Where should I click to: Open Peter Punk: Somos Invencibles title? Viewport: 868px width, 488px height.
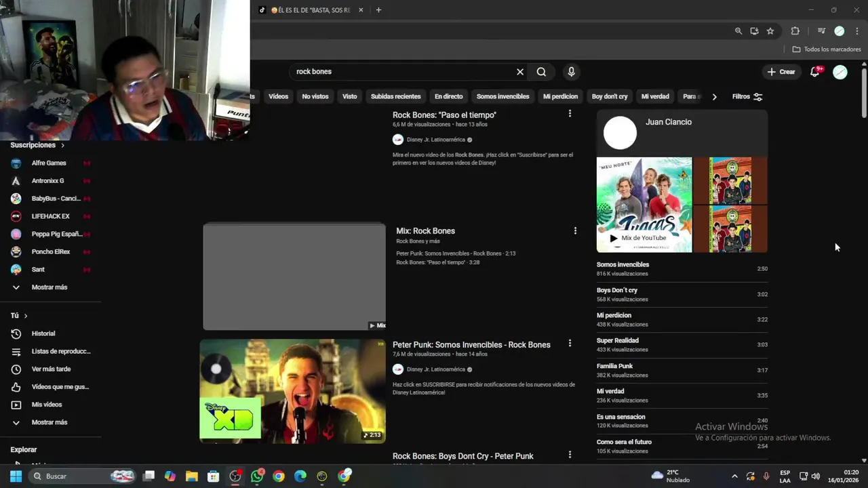(471, 345)
